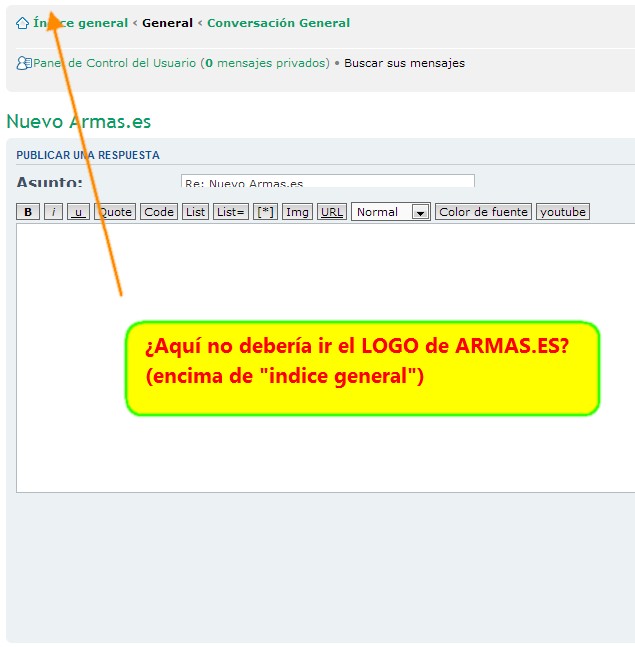
Task: Go to Conversación General breadcrumb
Action: [x=278, y=23]
